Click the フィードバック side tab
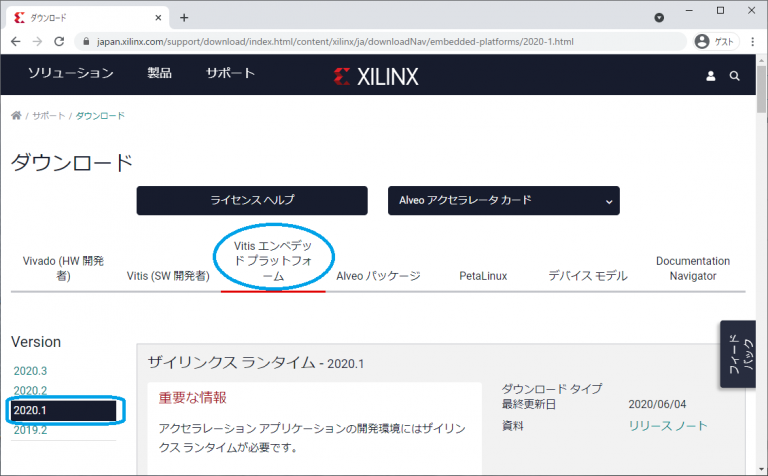 click(x=737, y=353)
